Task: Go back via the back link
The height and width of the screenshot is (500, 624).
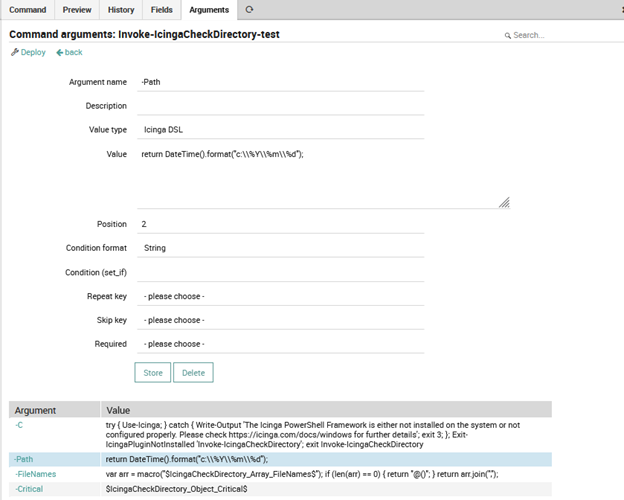Action: point(74,52)
